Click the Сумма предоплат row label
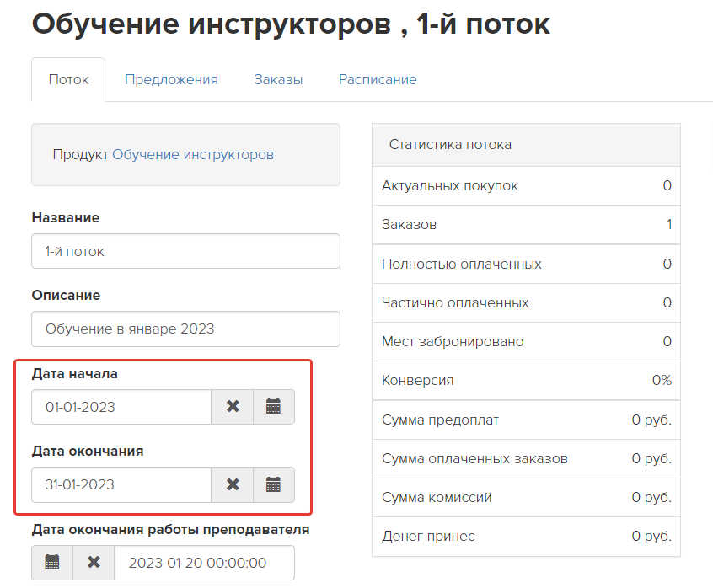This screenshot has height=588, width=713. [x=440, y=420]
